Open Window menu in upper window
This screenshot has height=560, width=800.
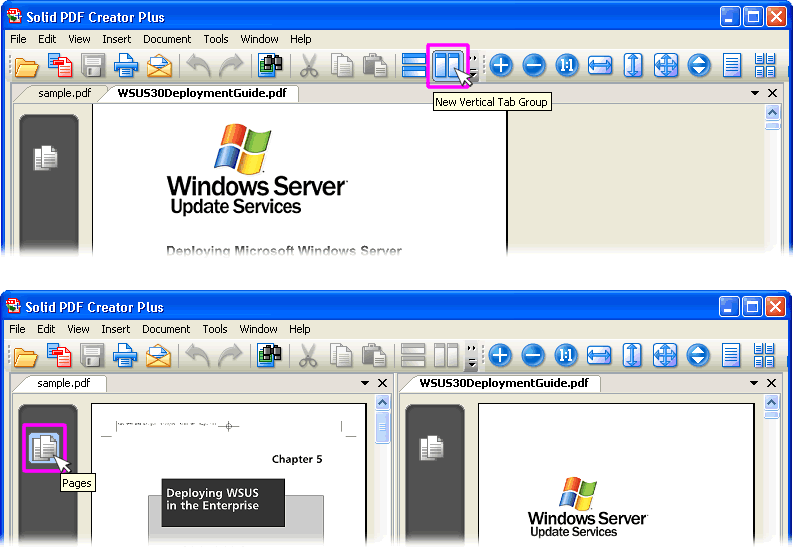pos(259,39)
